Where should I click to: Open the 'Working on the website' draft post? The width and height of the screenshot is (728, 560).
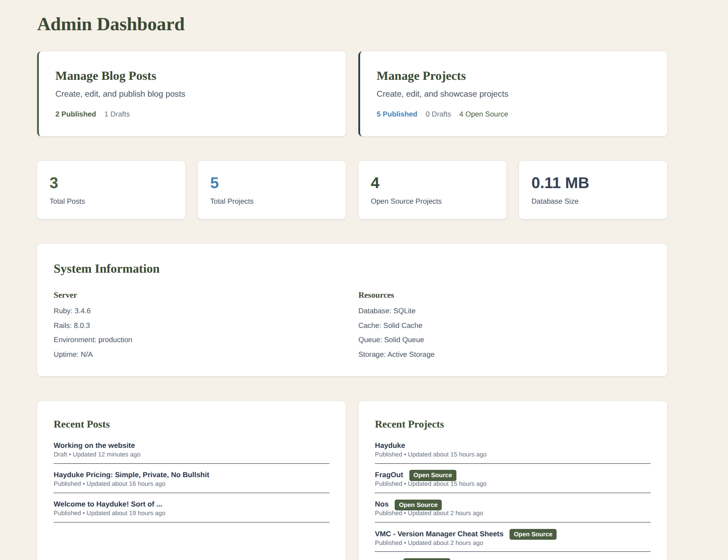click(x=94, y=445)
